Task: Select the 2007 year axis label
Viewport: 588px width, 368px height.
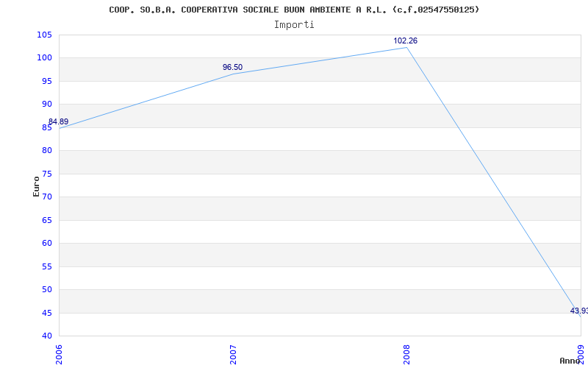Action: [233, 355]
